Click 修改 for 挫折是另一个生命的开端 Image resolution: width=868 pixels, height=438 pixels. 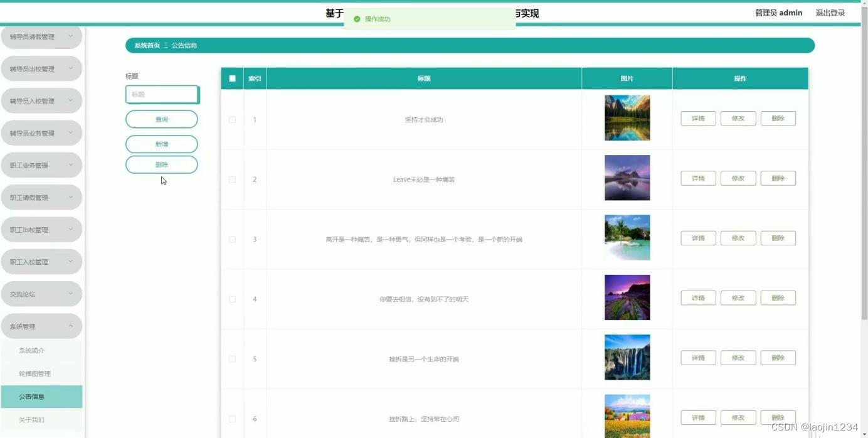(x=738, y=358)
